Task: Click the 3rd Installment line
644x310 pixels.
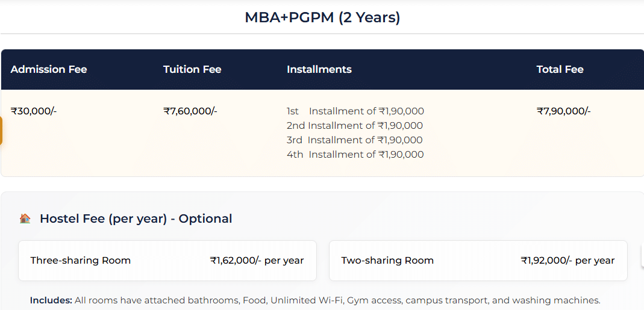Action: click(x=355, y=140)
